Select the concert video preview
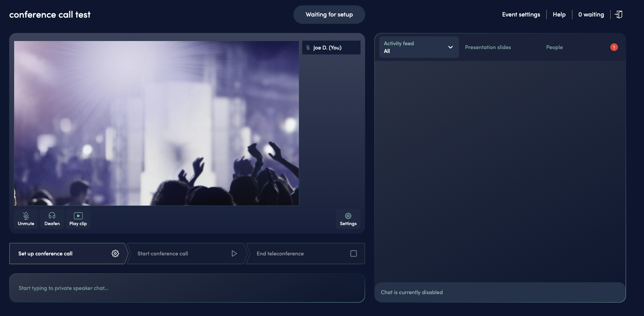Viewport: 644px width, 316px height. pos(156,123)
